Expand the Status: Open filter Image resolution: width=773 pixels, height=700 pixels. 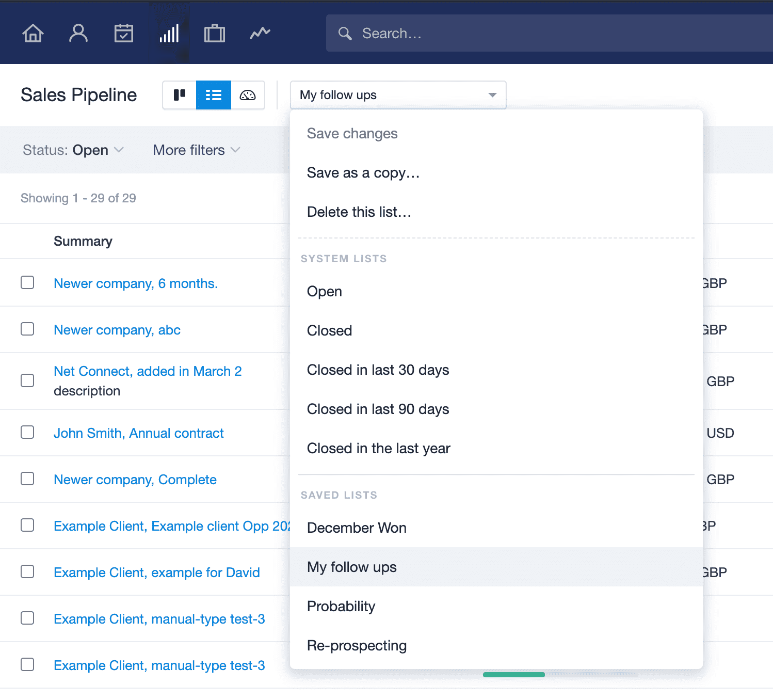(x=73, y=150)
